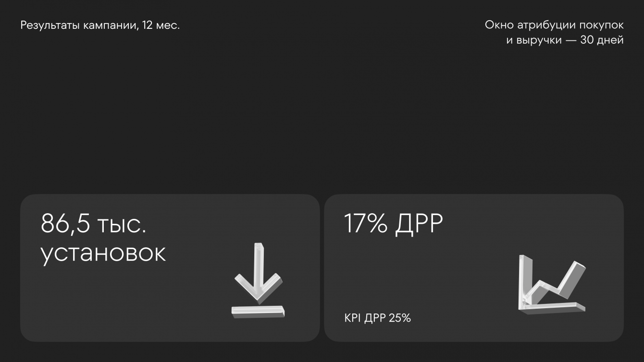Click the "12 мес." period text
The height and width of the screenshot is (362, 644).
(161, 25)
